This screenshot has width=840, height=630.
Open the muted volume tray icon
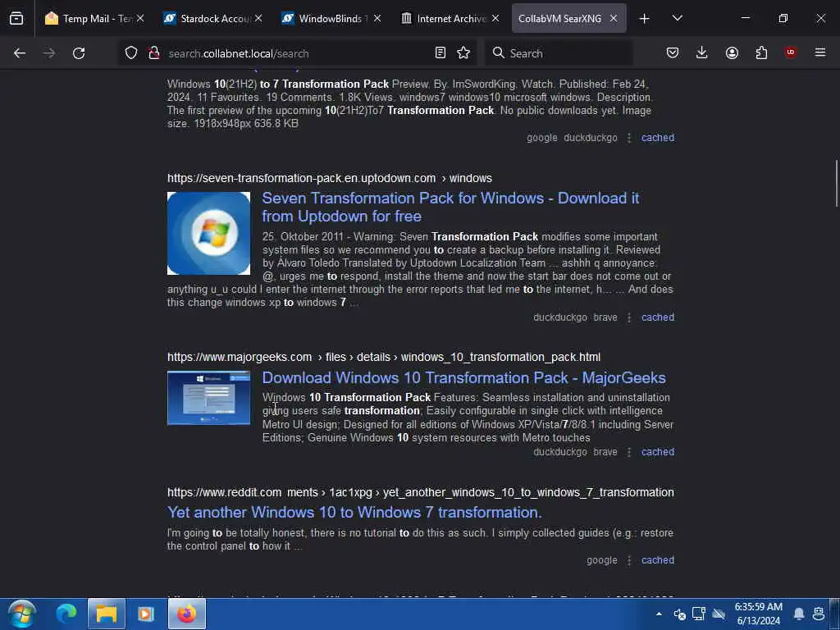tap(679, 614)
